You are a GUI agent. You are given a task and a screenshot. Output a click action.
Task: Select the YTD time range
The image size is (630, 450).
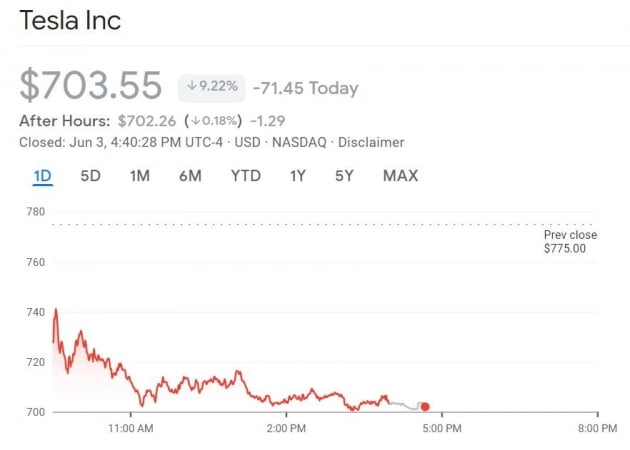[x=245, y=176]
